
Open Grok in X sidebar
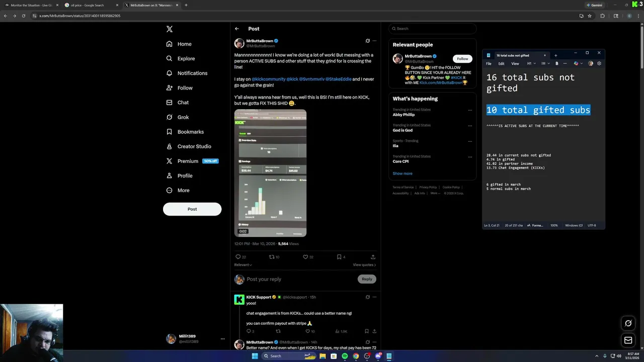(x=178, y=117)
